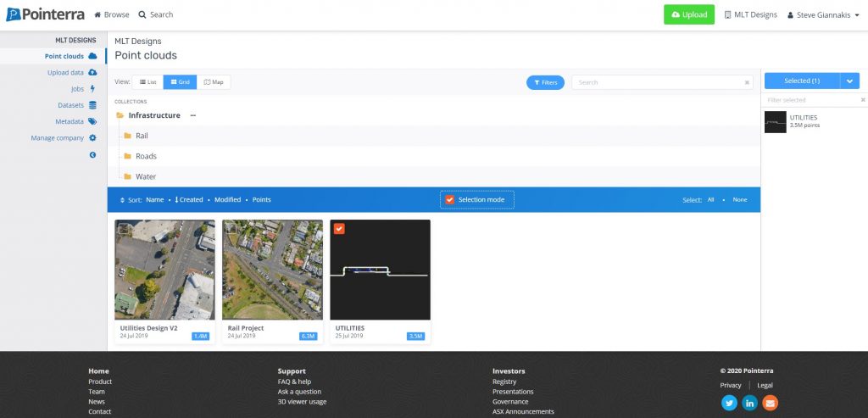The width and height of the screenshot is (868, 418).
Task: Collapse sidebar with the left arrow icon
Action: tap(92, 154)
